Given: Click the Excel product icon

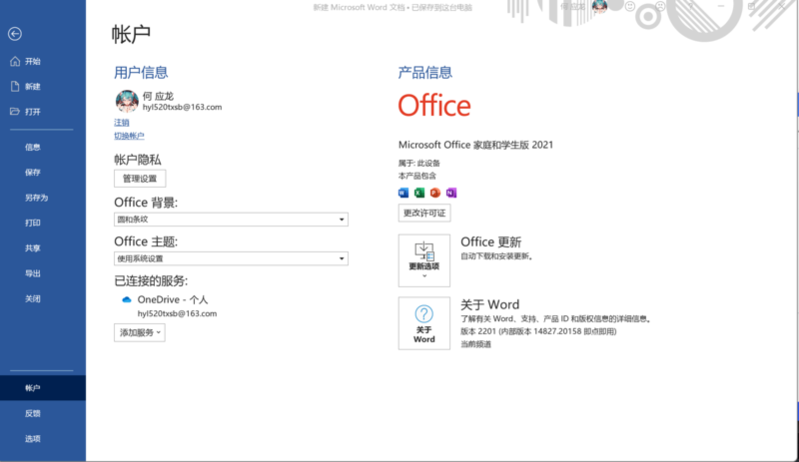Looking at the screenshot, I should click(x=419, y=192).
